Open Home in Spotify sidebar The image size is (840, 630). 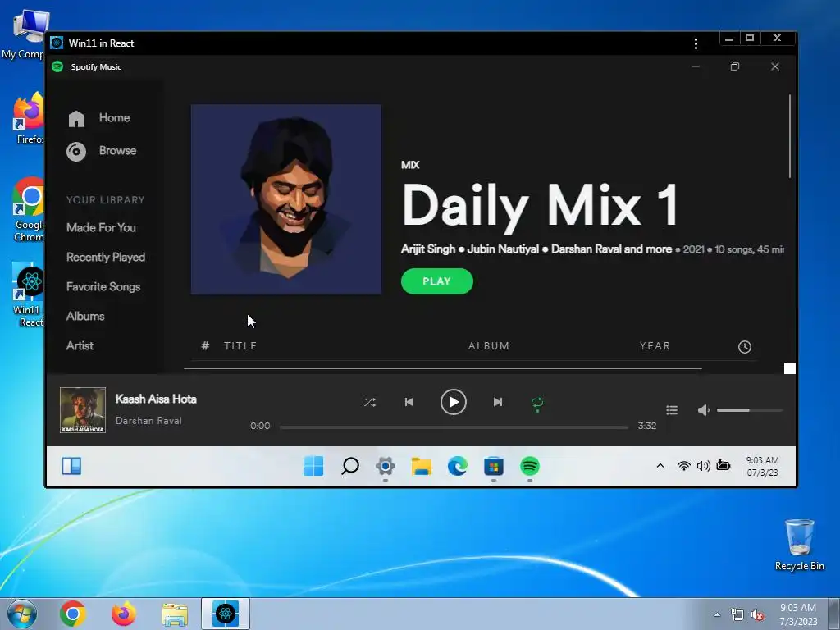coord(114,118)
